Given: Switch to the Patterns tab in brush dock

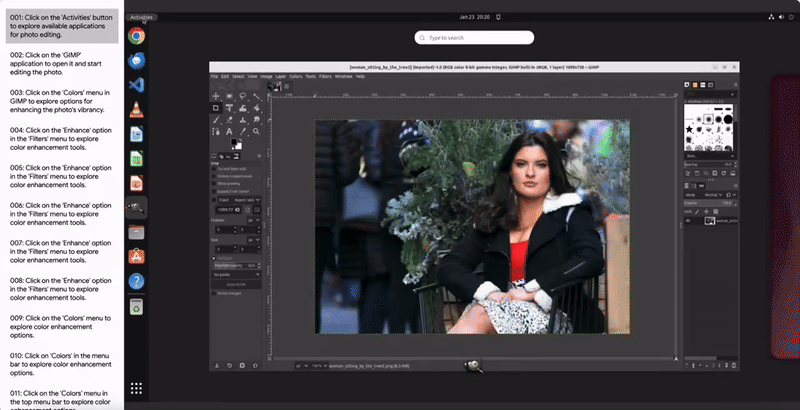Looking at the screenshot, I should point(695,85).
